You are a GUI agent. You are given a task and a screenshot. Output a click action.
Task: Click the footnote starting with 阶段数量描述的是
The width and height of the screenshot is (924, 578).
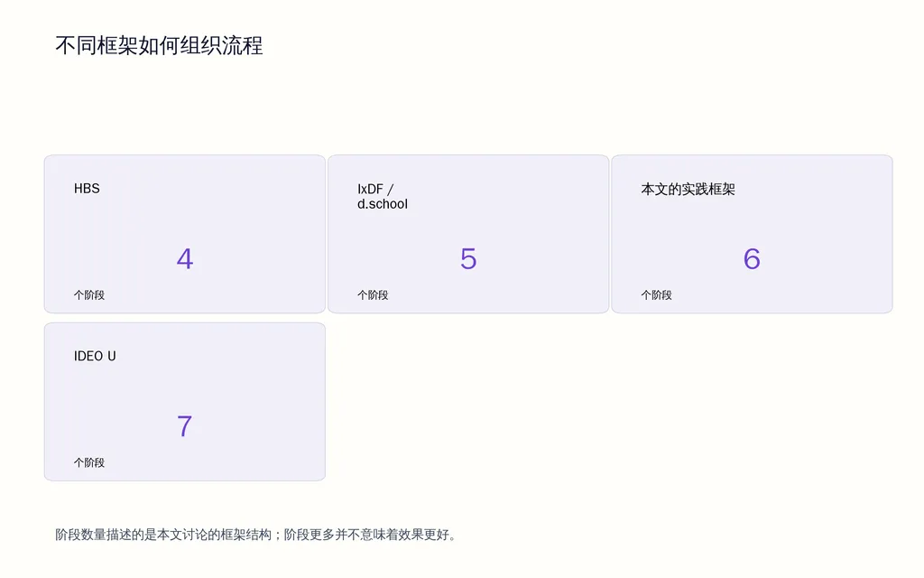(x=255, y=535)
